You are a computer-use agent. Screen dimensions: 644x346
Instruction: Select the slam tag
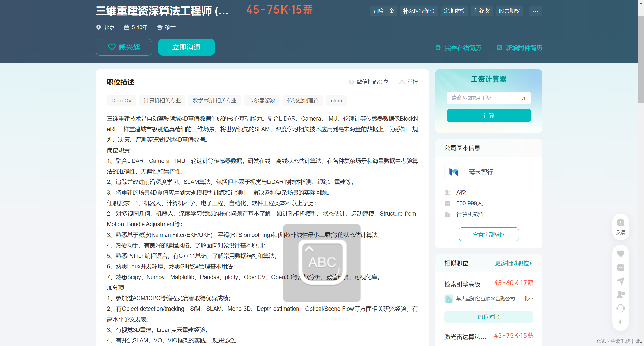336,101
